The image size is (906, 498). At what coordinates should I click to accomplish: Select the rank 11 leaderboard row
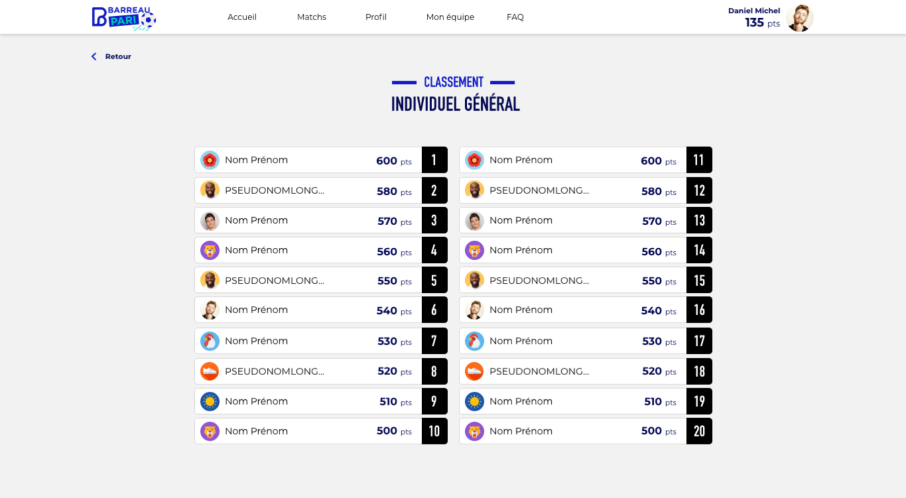pos(573,160)
